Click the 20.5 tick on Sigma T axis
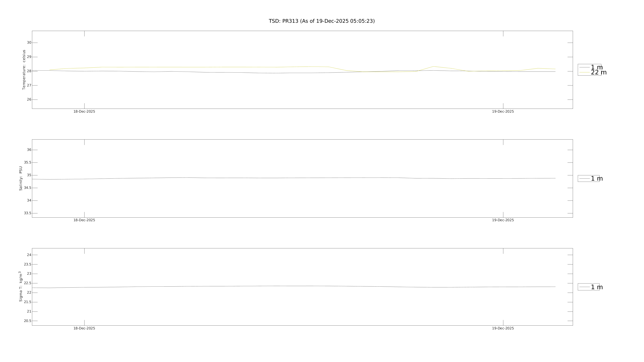 click(x=28, y=321)
